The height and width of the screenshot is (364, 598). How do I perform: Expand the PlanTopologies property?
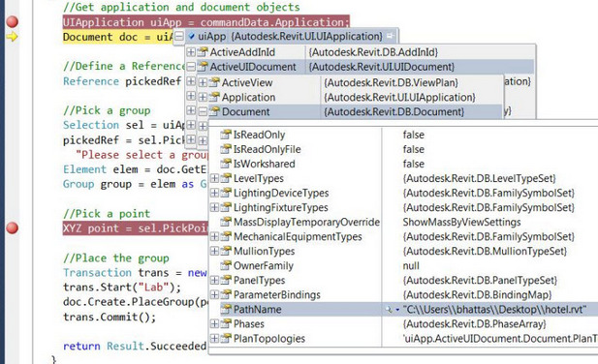214,338
